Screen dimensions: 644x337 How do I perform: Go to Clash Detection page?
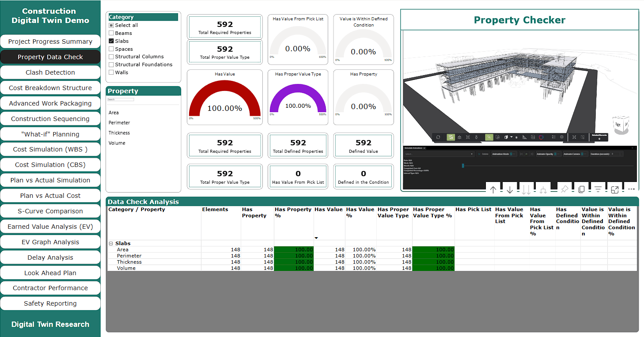[x=50, y=72]
